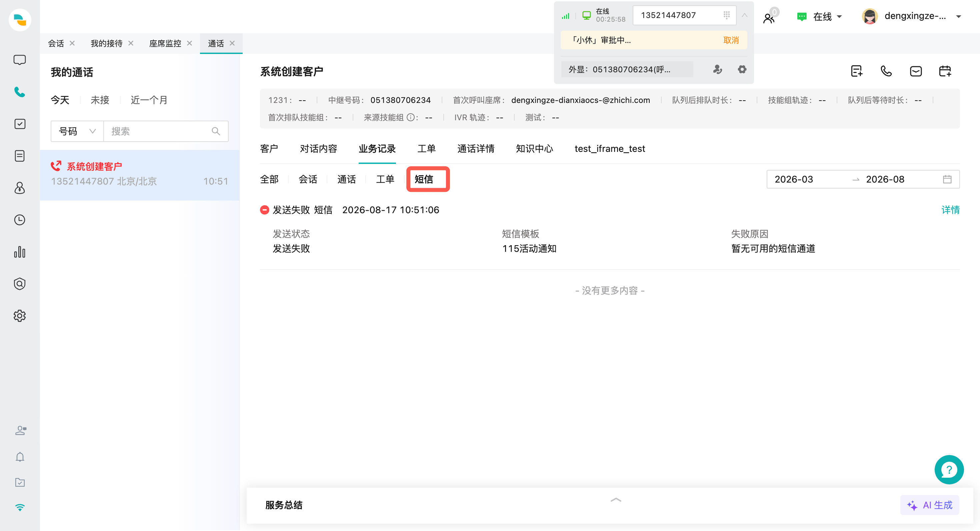Open the quality inspection shield sidebar icon
The width and height of the screenshot is (980, 531).
19,283
